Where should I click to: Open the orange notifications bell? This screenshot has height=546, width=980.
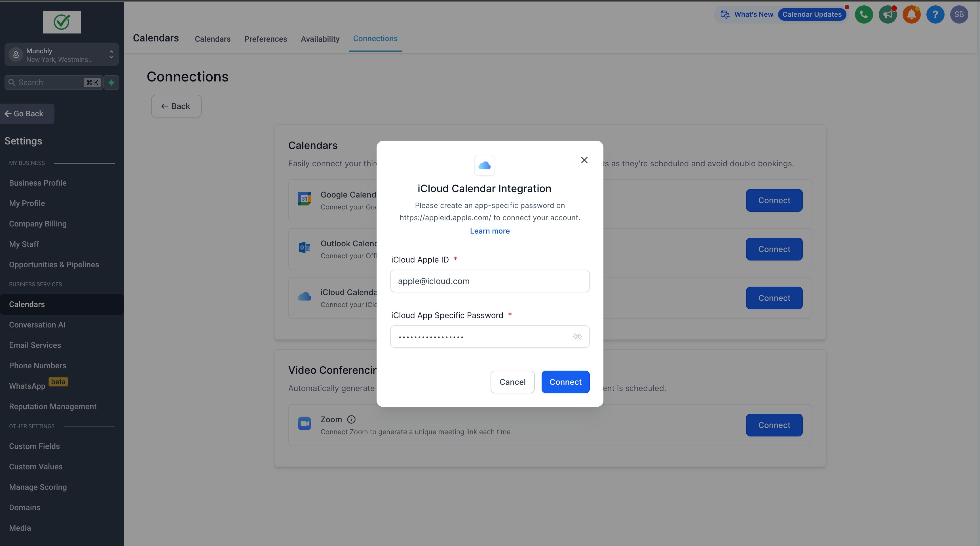pyautogui.click(x=911, y=14)
